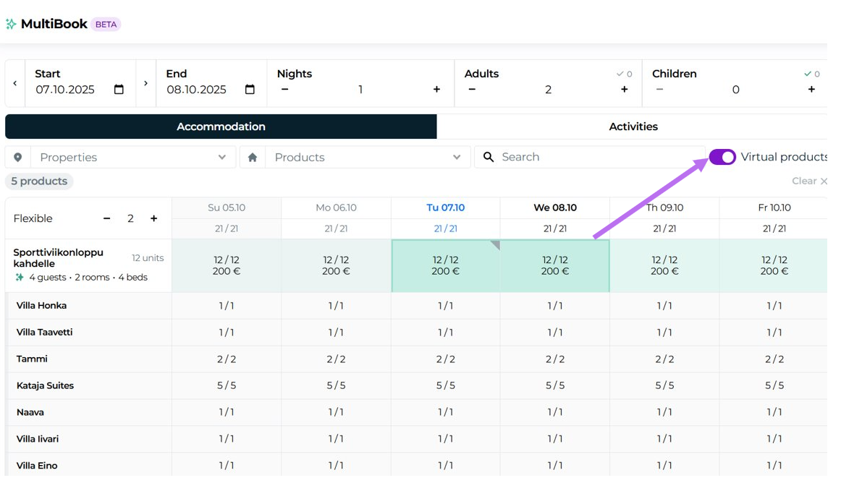The height and width of the screenshot is (504, 841).
Task: Expand the Properties dropdown
Action: tap(221, 157)
